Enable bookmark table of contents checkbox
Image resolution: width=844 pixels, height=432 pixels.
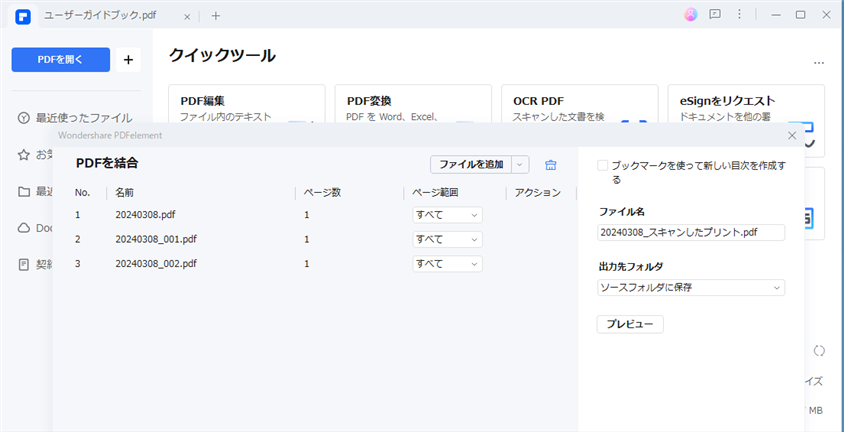pyautogui.click(x=603, y=166)
